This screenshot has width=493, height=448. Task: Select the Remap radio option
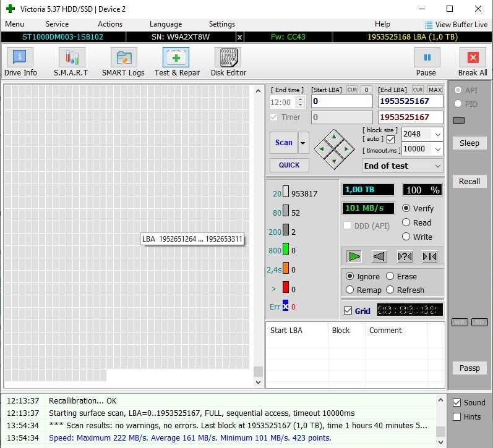349,290
